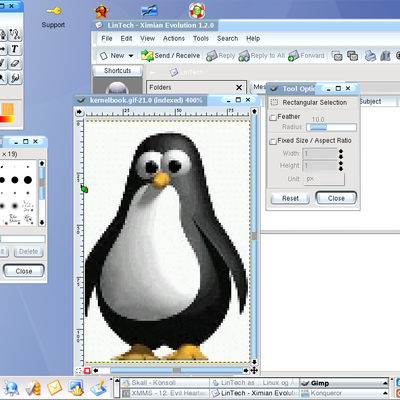Click the right arrow of image horizontal scrollbar

pyautogui.click(x=246, y=370)
